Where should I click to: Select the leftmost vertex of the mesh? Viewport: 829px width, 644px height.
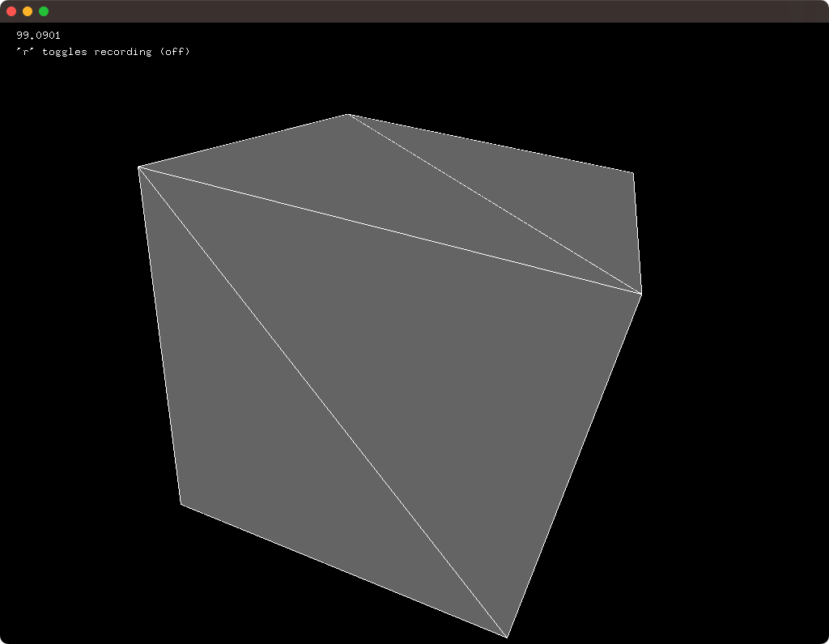tap(139, 167)
